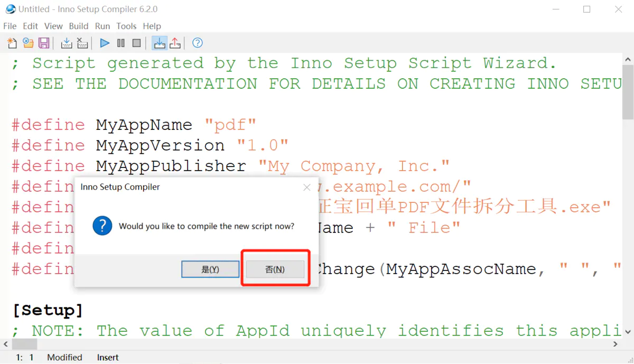Viewport: 634px width, 364px height.
Task: Click the vertical scrollbar down arrow
Action: [x=628, y=331]
